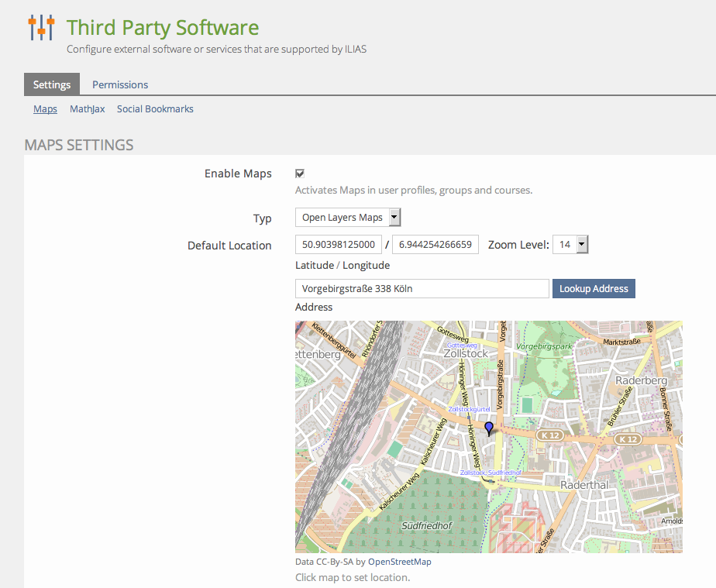Select the Maps sub-tab

pyautogui.click(x=45, y=109)
